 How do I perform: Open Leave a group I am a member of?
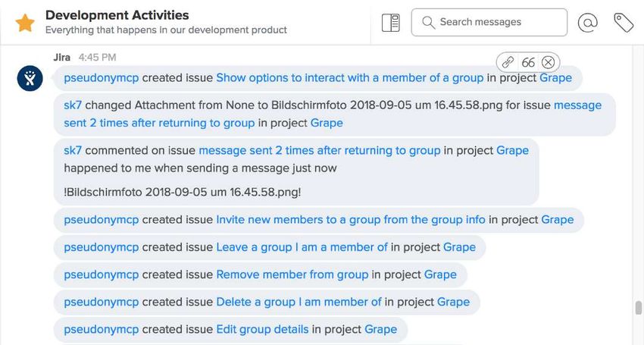point(302,247)
